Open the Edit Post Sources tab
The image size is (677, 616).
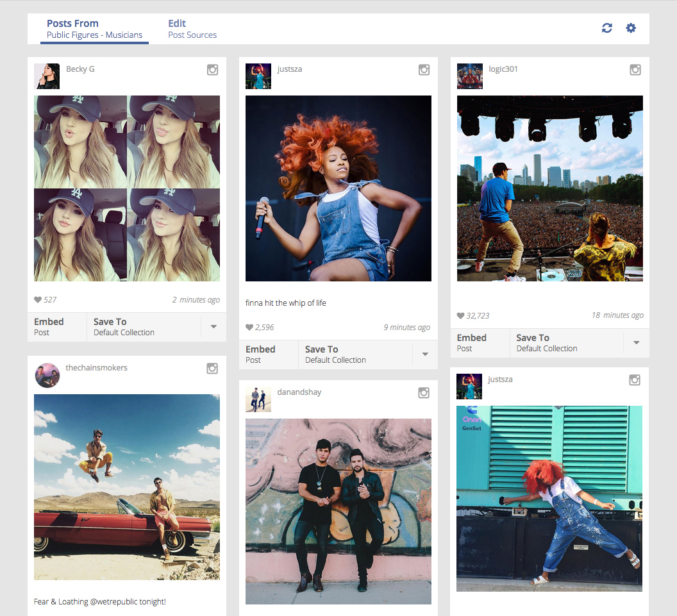[192, 29]
